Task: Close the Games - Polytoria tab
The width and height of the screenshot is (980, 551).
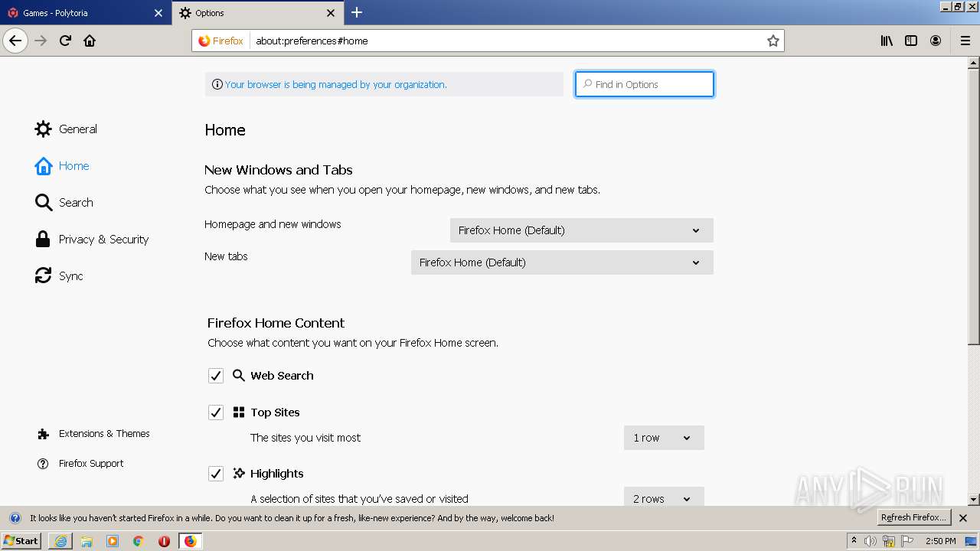Action: [x=158, y=13]
